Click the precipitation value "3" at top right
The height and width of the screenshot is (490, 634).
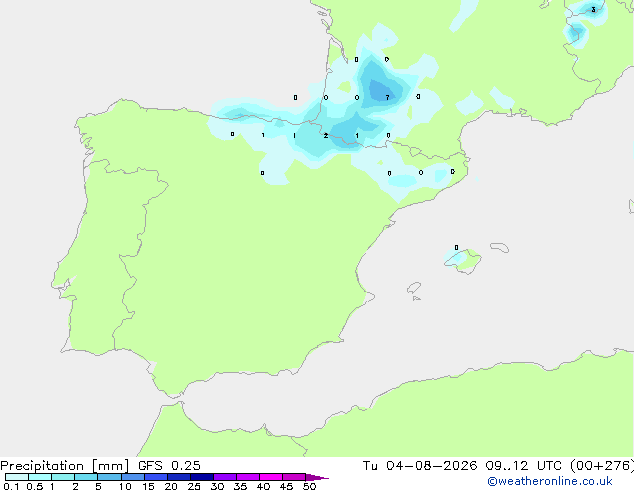[x=593, y=10]
